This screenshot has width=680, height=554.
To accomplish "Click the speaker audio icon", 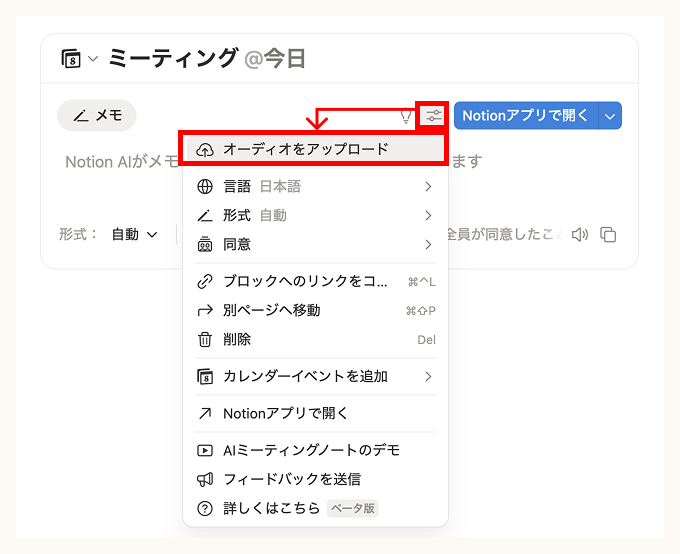I will point(580,235).
